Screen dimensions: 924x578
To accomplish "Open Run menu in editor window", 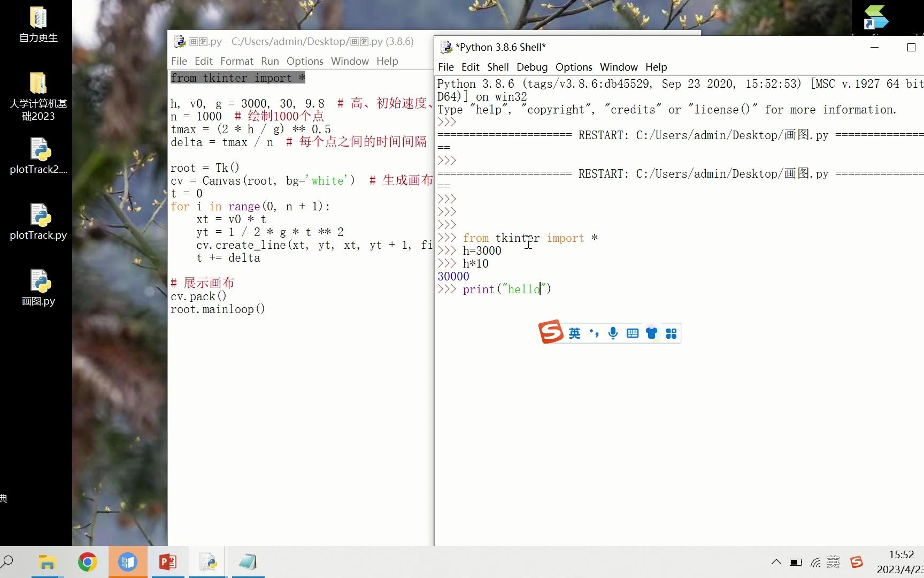I will click(x=270, y=61).
